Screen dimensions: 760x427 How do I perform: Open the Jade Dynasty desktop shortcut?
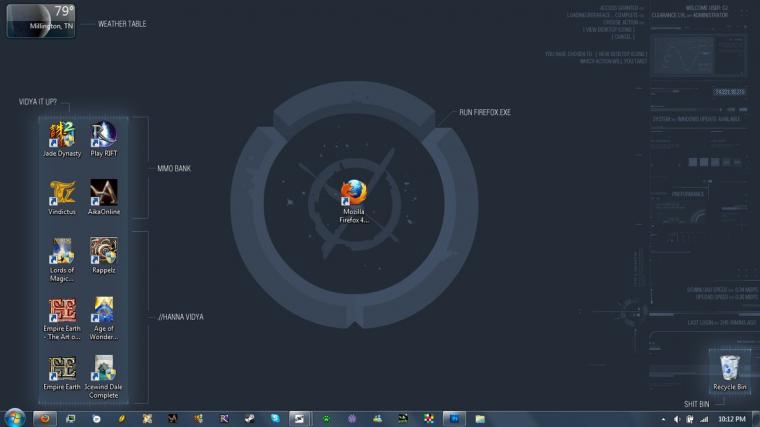[x=62, y=134]
